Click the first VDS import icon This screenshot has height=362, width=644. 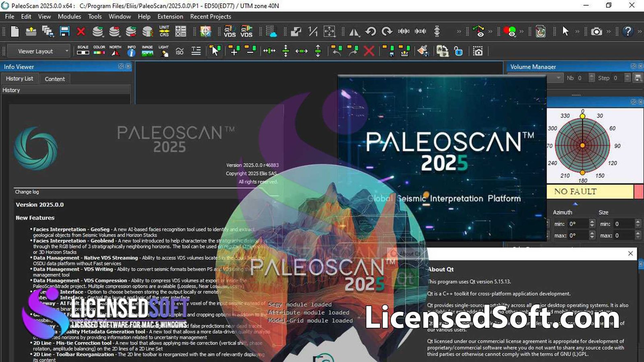click(x=230, y=31)
